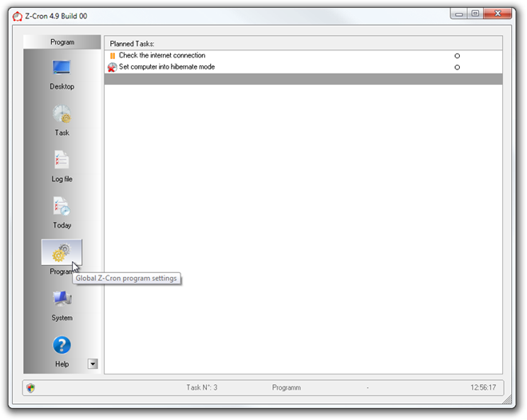
Task: Open global Program settings gears icon
Action: pos(61,252)
